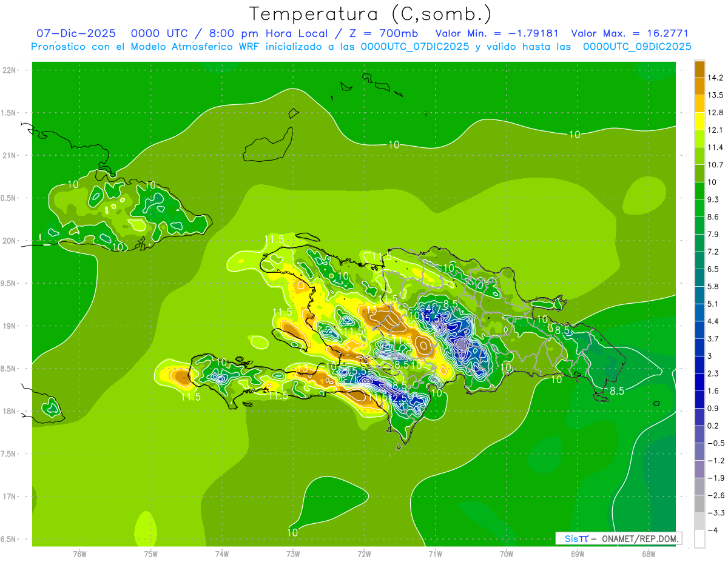Screen dimensions: 728x562
Task: Click the colorbar value "-0.5"
Action: point(715,443)
